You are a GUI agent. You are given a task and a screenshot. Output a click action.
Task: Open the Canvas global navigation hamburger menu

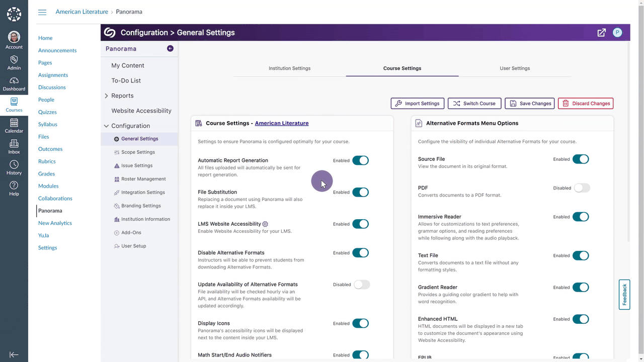[42, 12]
